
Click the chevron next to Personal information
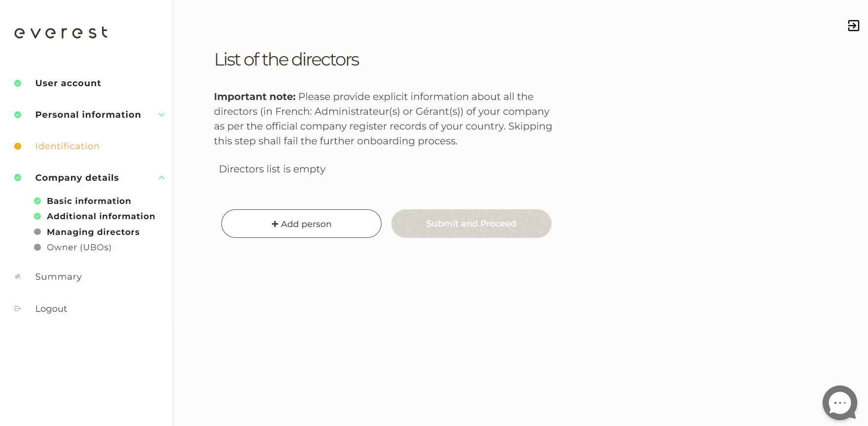pyautogui.click(x=161, y=114)
